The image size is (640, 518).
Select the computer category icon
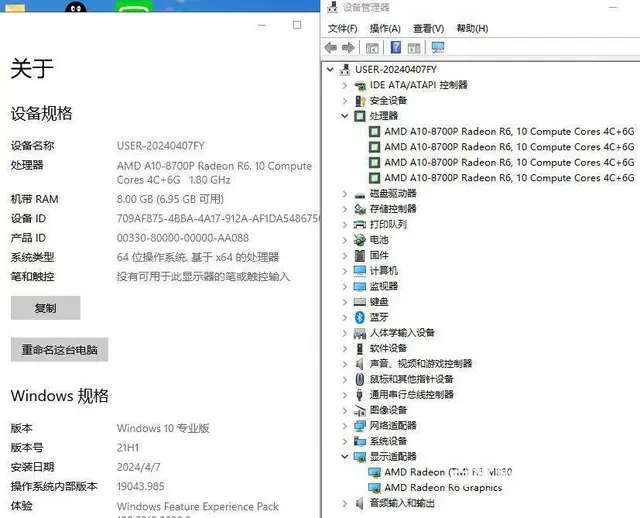coord(360,271)
